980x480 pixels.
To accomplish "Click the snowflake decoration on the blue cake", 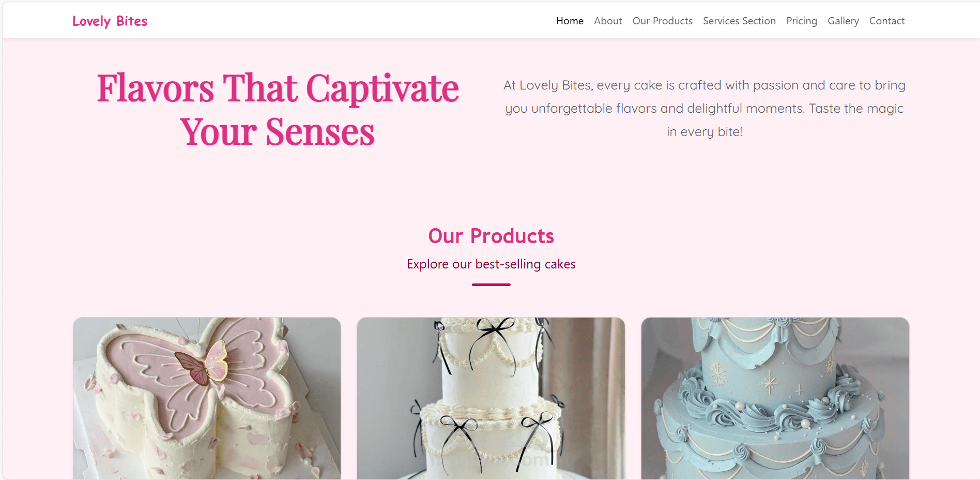I will pos(718,373).
